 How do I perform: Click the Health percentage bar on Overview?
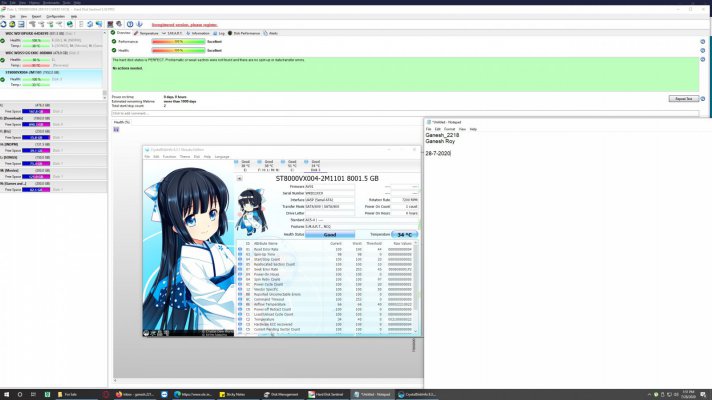pos(178,50)
